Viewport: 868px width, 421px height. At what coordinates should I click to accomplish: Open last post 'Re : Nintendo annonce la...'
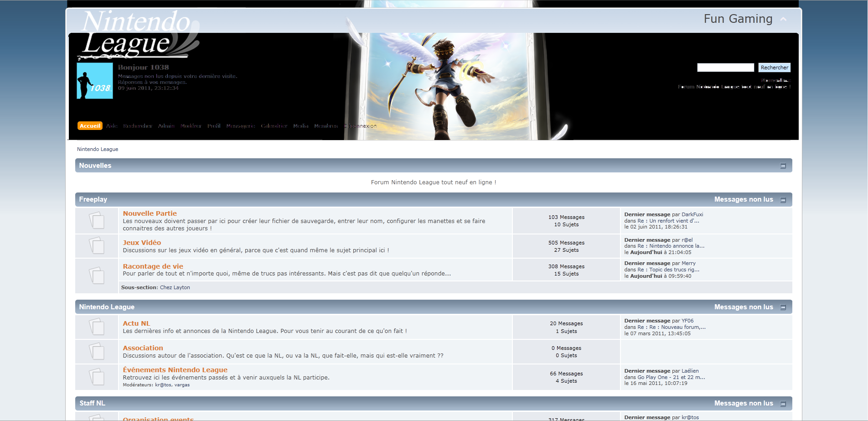671,246
